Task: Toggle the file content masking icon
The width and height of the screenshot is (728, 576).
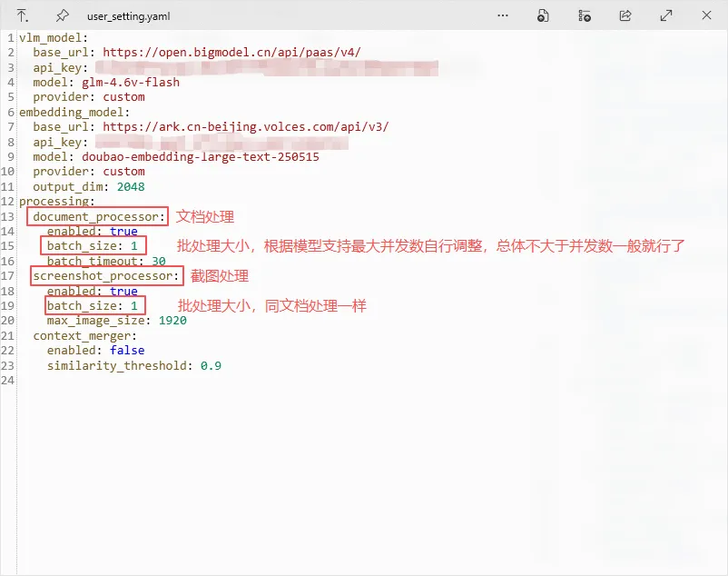Action: pyautogui.click(x=543, y=15)
